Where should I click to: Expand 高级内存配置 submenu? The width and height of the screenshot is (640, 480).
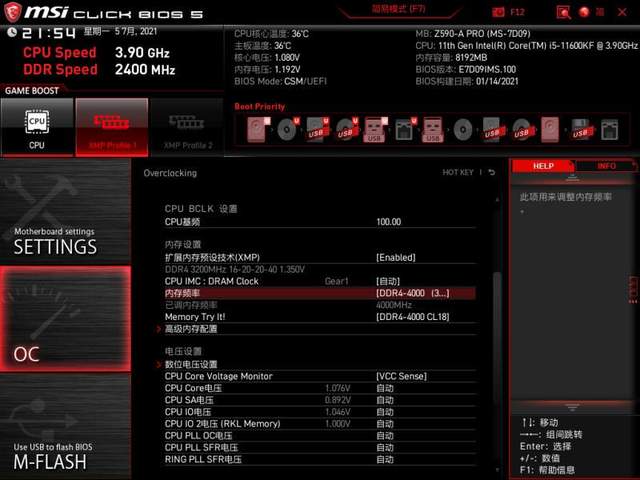pos(191,329)
